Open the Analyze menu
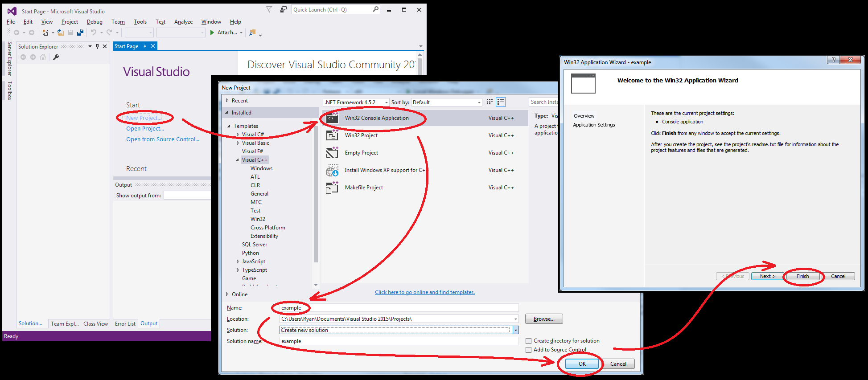The height and width of the screenshot is (380, 868). coord(183,22)
